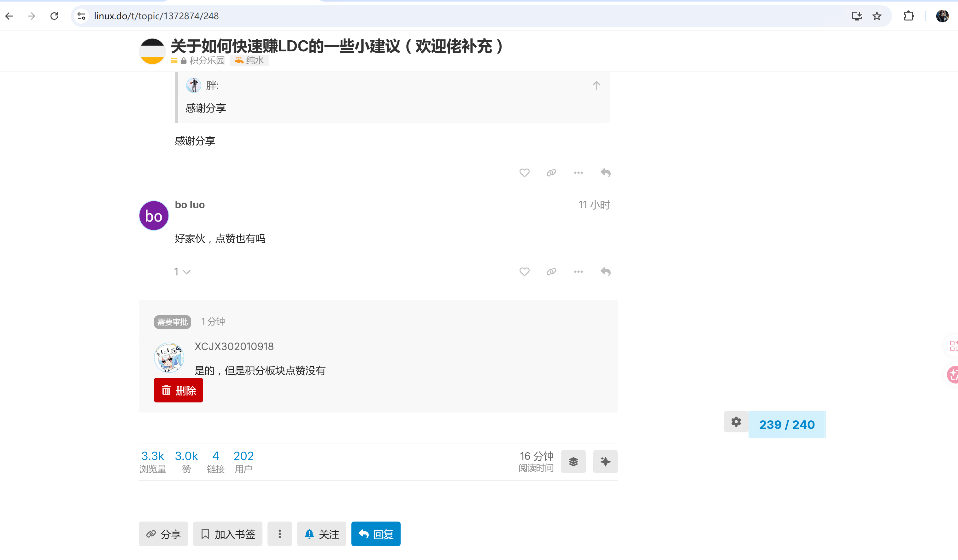Screen dimensions: 958x560
Task: Like the 感谢分享 post with heart icon
Action: pos(524,173)
